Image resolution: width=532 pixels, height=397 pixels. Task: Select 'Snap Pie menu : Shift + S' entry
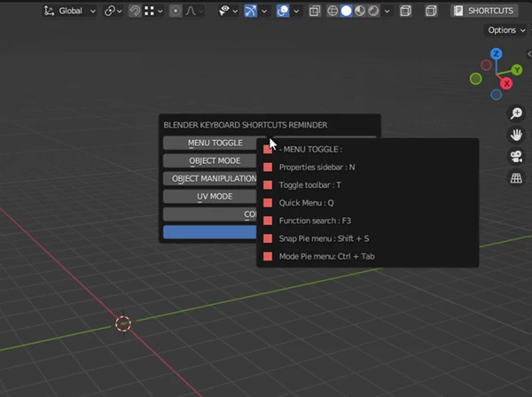[324, 238]
